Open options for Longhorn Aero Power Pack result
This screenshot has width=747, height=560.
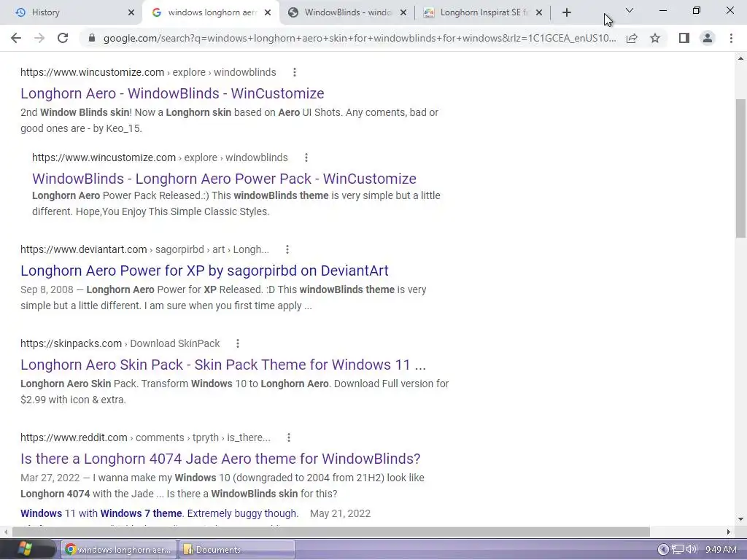306,157
